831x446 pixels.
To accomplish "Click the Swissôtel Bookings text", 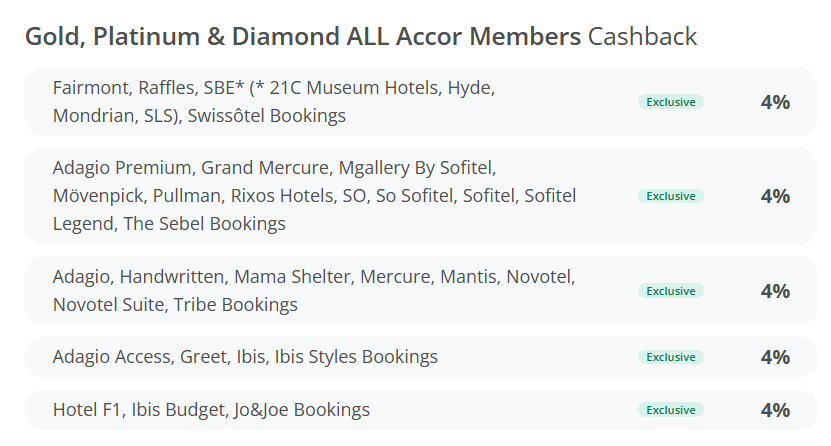I will click(267, 115).
